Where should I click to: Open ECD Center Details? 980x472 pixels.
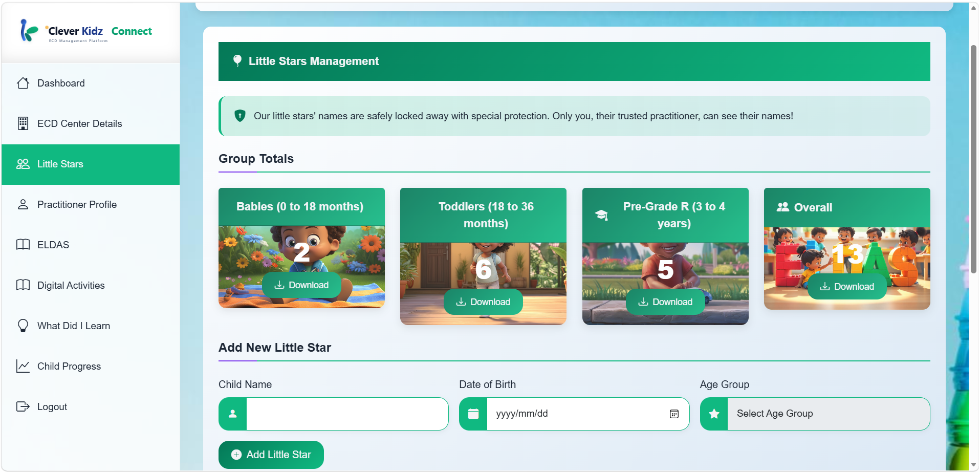[x=91, y=123]
